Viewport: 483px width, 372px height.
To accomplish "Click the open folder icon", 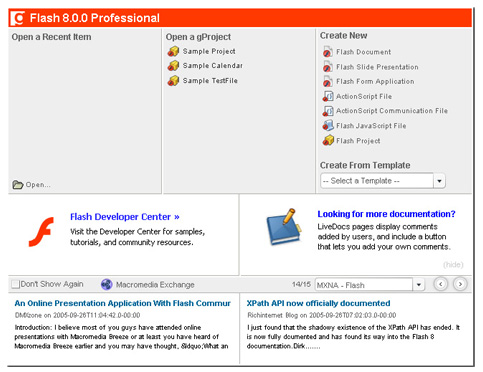I will pyautogui.click(x=18, y=185).
